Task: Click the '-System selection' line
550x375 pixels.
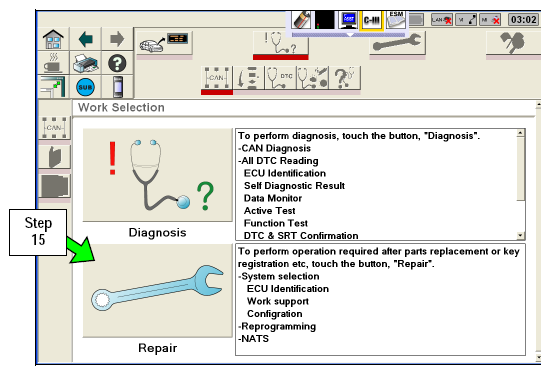Action: [x=279, y=276]
